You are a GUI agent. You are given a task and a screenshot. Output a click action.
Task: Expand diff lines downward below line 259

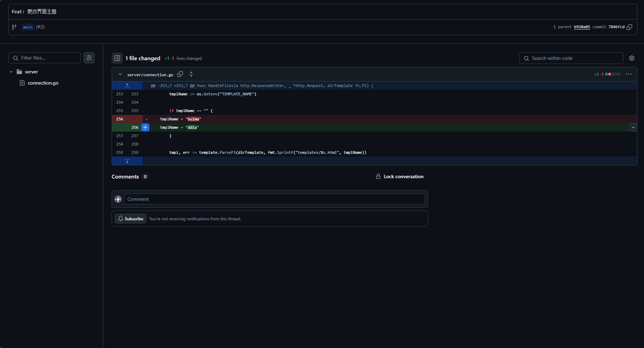(x=127, y=161)
